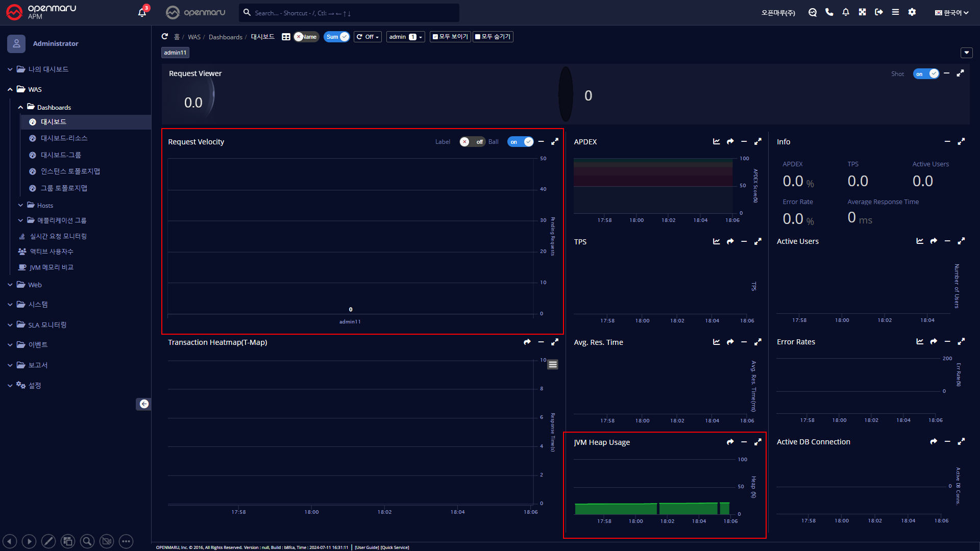Open the admin instance dropdown
980x551 pixels.
405,37
